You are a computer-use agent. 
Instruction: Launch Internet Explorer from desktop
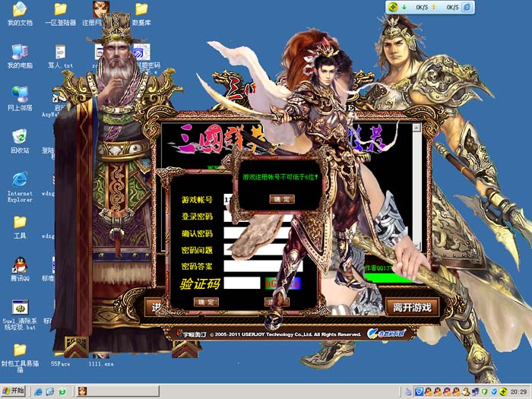[x=19, y=181]
